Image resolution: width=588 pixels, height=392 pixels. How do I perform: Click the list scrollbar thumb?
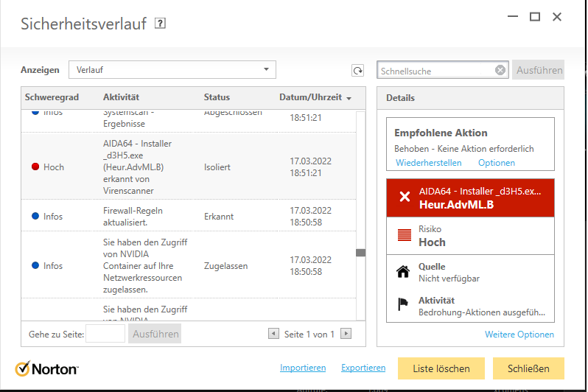(x=361, y=253)
